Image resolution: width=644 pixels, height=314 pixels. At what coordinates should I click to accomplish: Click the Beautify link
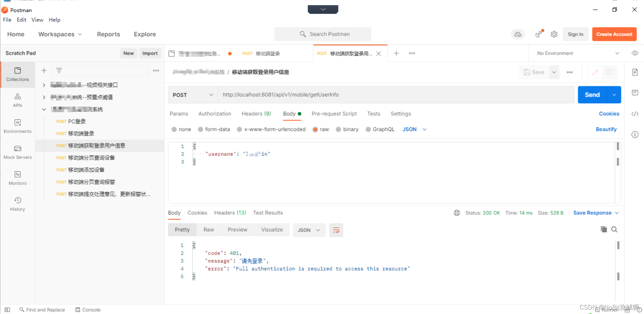click(x=606, y=129)
